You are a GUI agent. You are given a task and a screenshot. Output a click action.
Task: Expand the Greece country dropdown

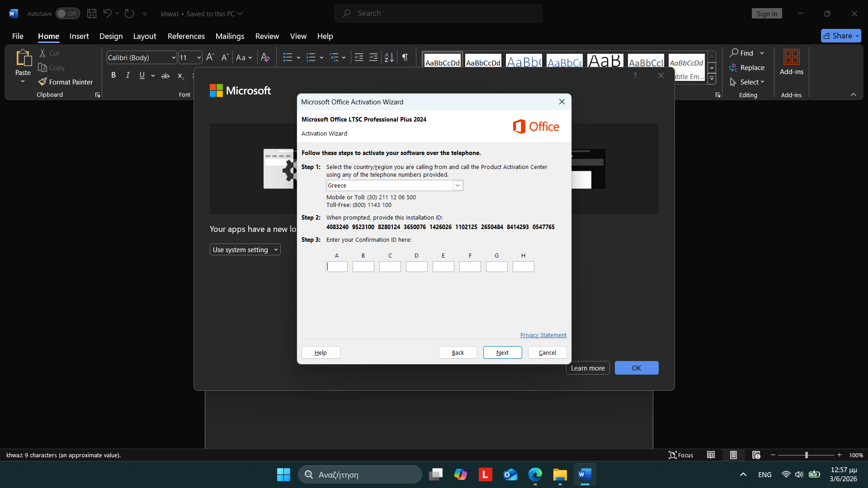point(458,186)
